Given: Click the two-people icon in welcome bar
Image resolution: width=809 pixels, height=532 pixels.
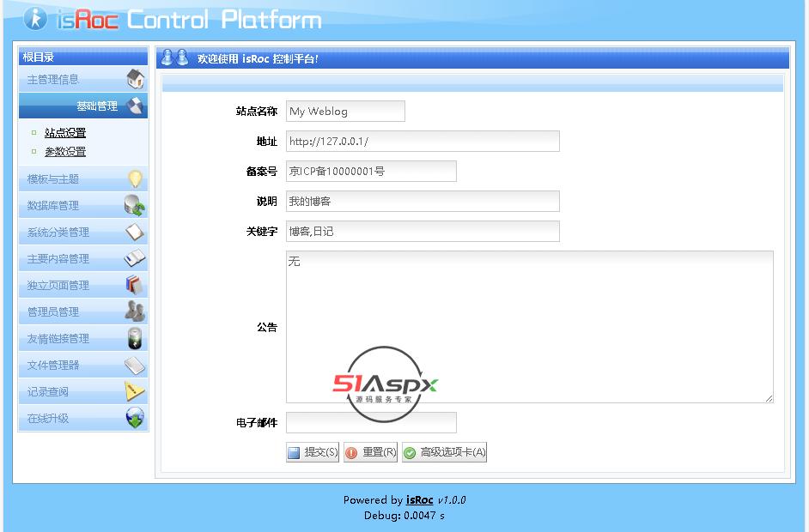Looking at the screenshot, I should pos(174,57).
